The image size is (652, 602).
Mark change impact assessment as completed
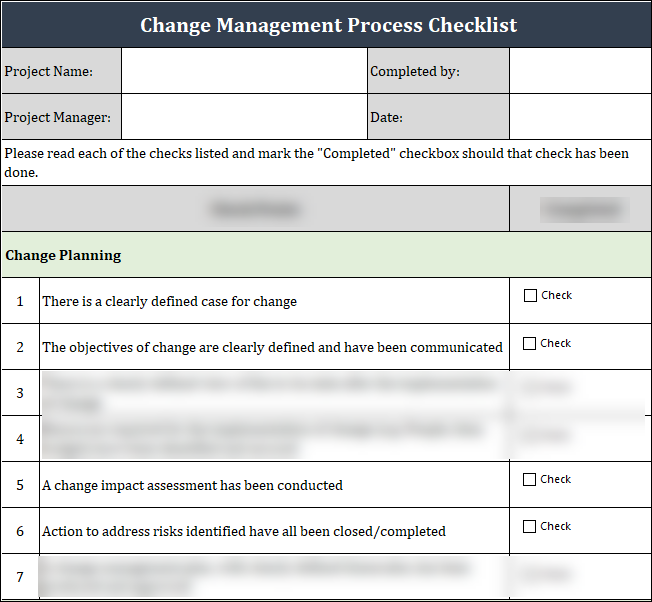[x=530, y=479]
